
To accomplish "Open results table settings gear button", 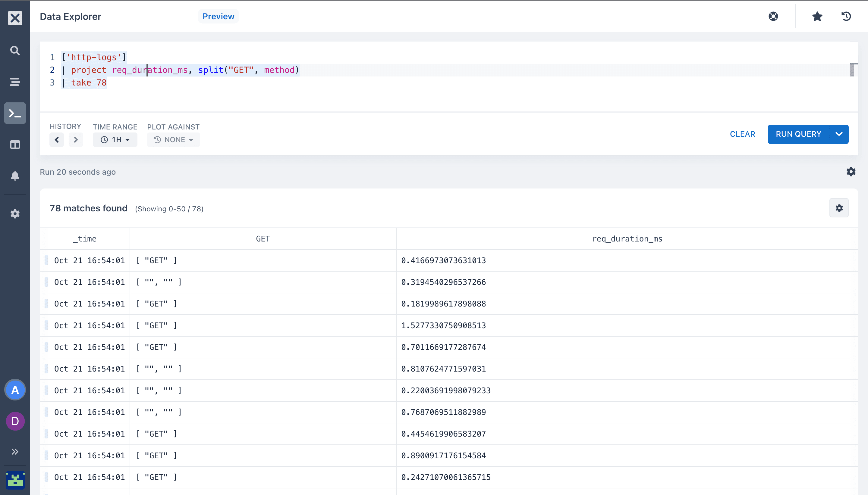I will coord(839,208).
